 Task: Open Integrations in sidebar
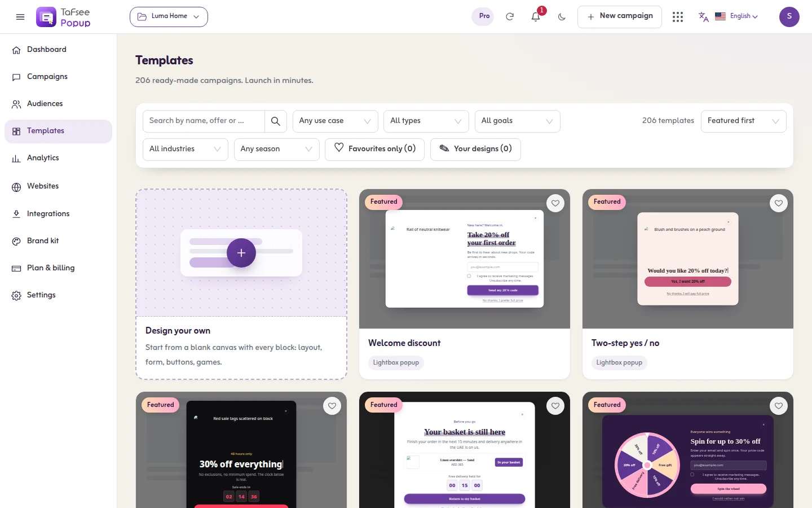pyautogui.click(x=58, y=214)
